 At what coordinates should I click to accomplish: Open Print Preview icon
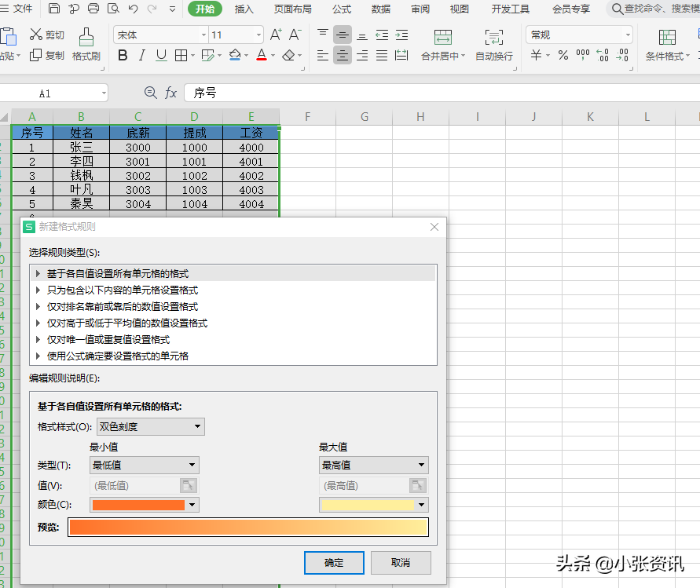[x=113, y=9]
